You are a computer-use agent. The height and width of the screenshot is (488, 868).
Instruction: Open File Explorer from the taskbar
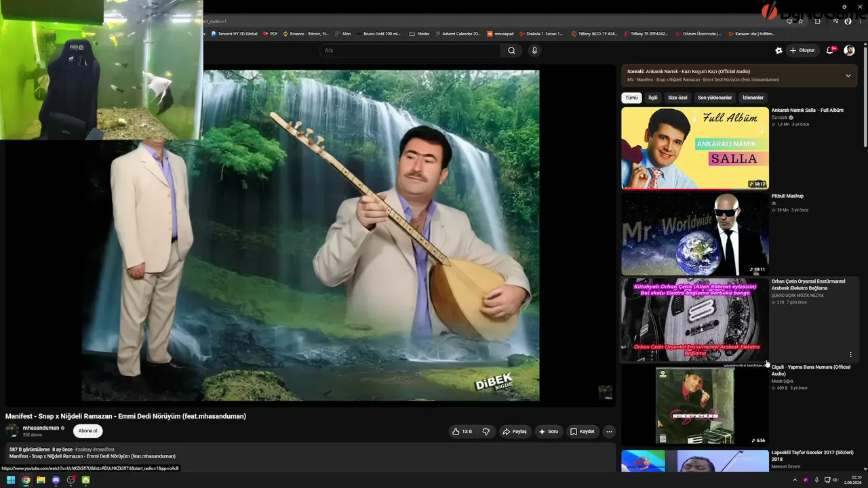[41, 480]
